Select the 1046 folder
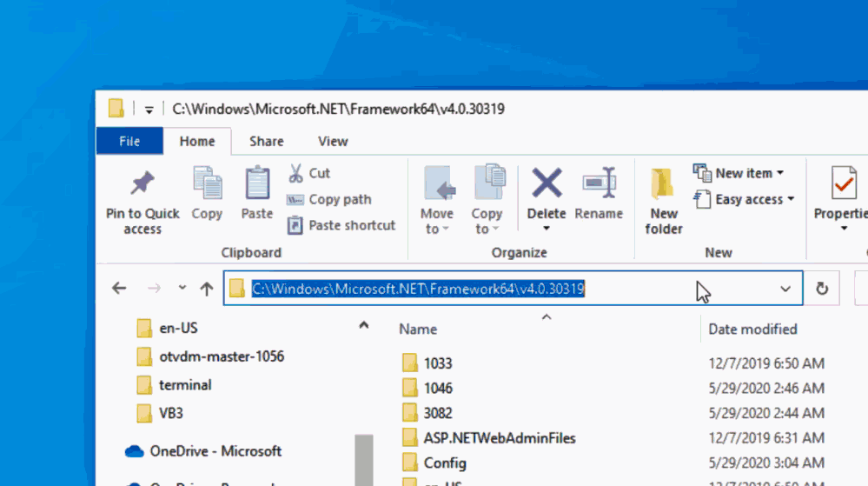 pos(427,388)
